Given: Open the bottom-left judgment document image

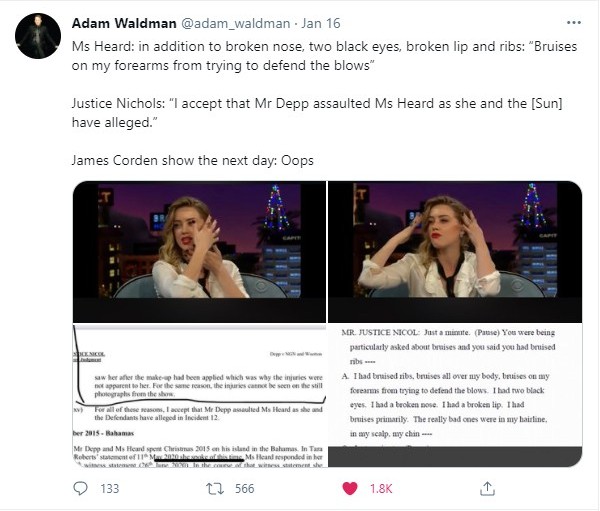Looking at the screenshot, I should 199,395.
